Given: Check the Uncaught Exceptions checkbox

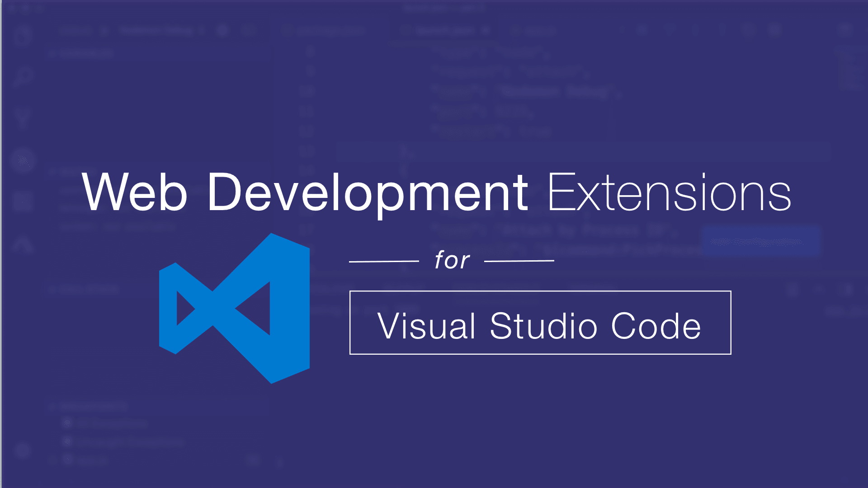Looking at the screenshot, I should 68,441.
